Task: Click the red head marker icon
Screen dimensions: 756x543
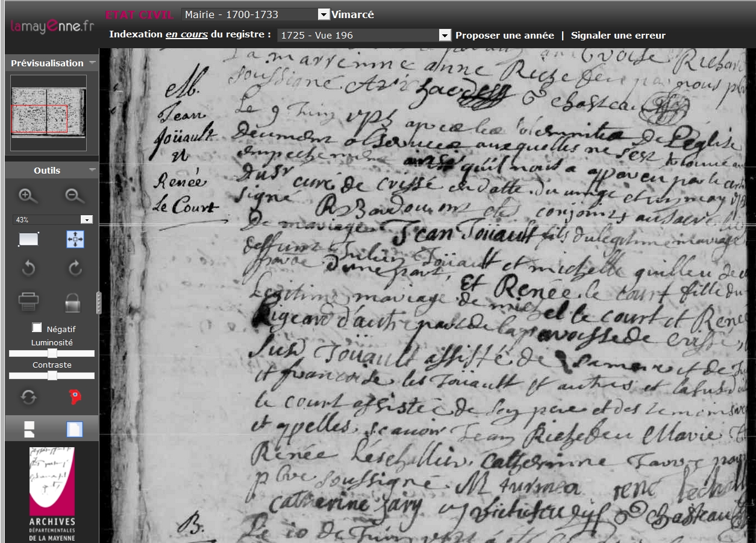Action: 75,397
